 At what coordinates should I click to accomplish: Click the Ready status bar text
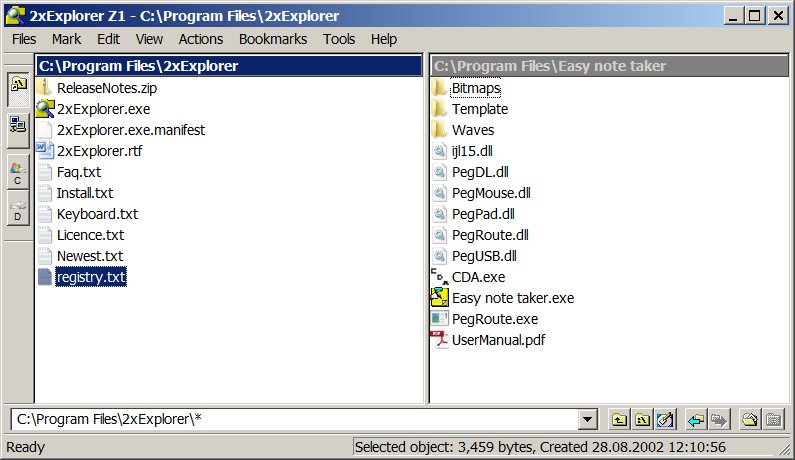pos(25,447)
